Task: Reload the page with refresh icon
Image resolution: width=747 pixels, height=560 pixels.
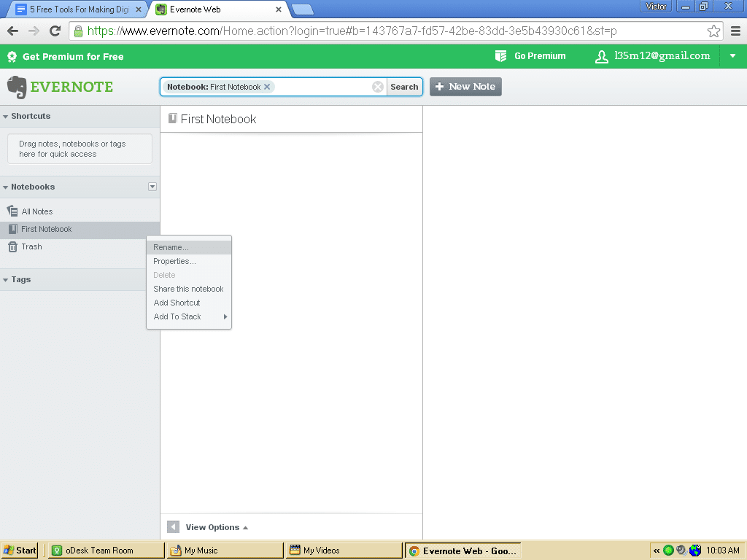Action: 55,31
